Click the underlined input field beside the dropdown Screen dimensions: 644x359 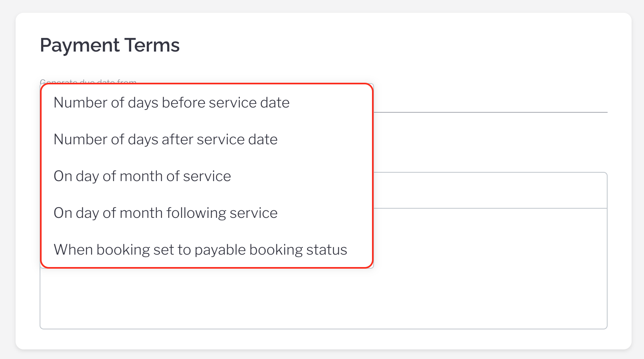(490, 102)
